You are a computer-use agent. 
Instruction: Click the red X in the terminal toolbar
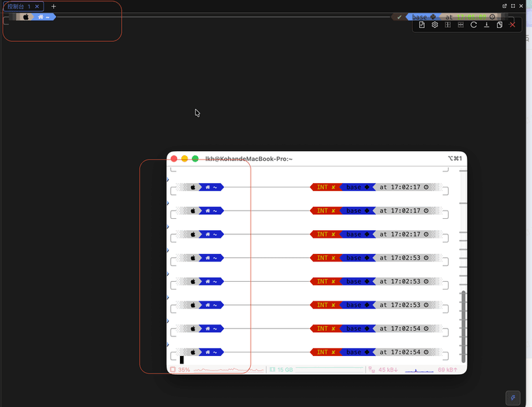coord(512,24)
